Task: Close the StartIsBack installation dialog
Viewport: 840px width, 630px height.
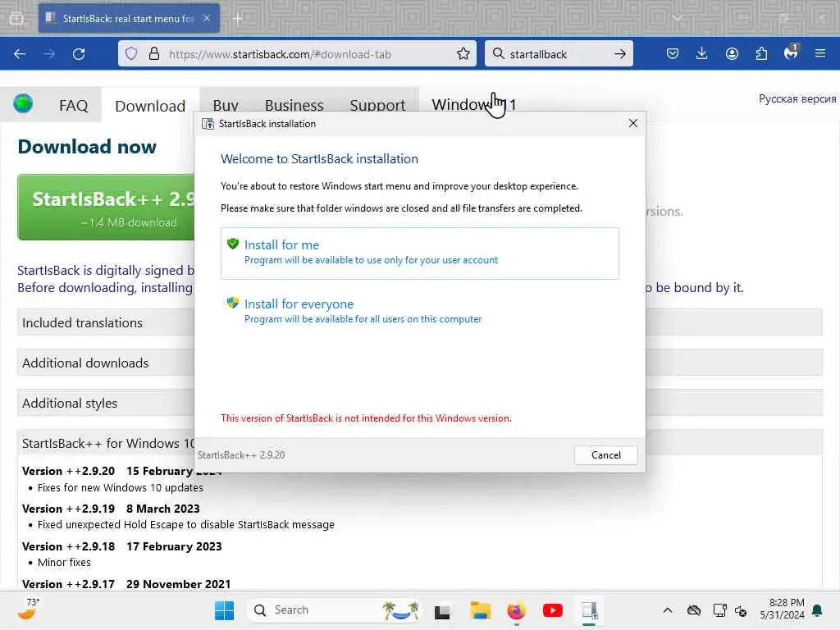Action: pyautogui.click(x=632, y=123)
